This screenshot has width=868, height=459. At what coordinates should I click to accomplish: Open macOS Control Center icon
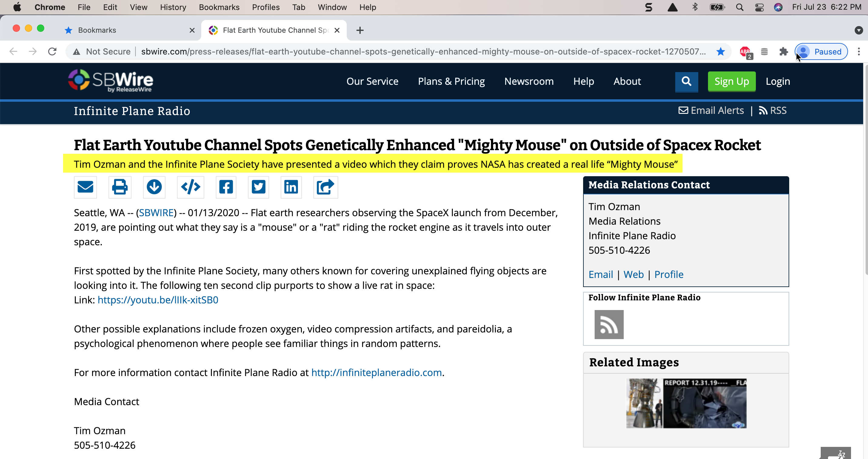[x=759, y=7]
